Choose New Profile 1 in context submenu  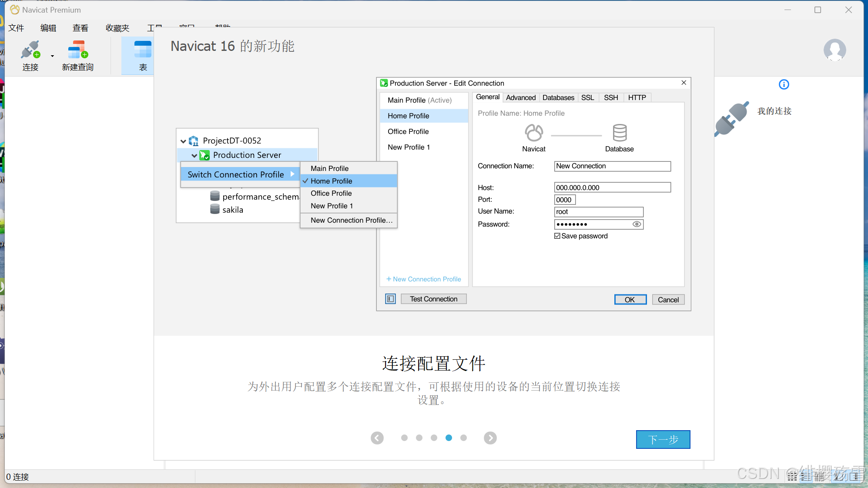click(x=349, y=206)
